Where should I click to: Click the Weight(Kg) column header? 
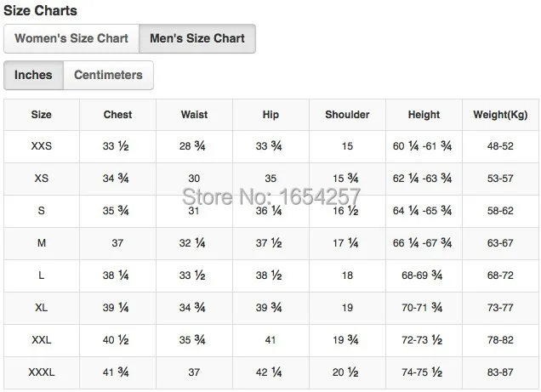click(500, 115)
